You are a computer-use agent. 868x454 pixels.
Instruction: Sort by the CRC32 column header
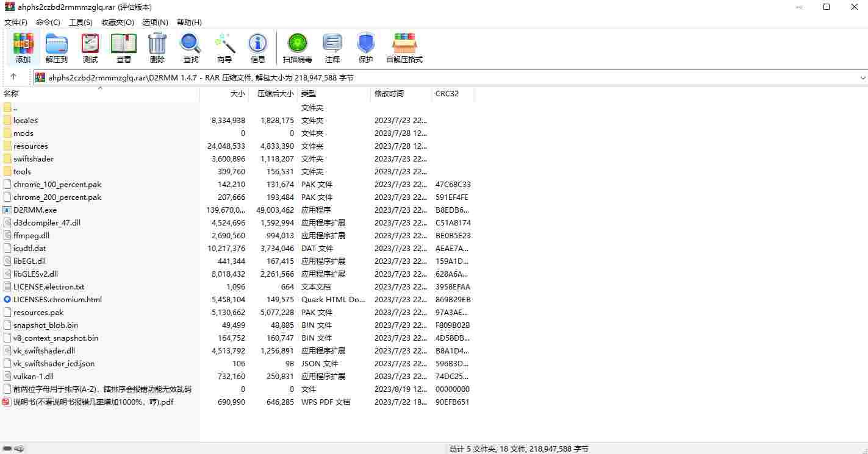click(453, 93)
